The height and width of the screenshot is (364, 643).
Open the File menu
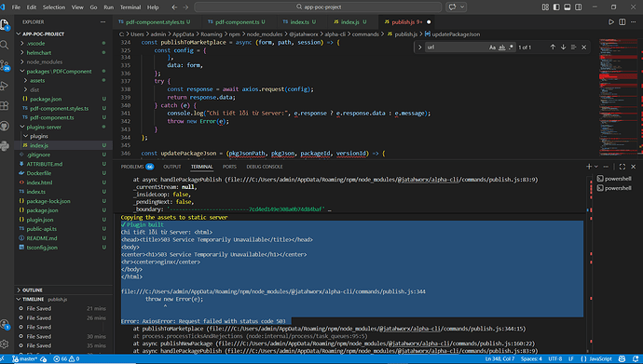[x=16, y=7]
